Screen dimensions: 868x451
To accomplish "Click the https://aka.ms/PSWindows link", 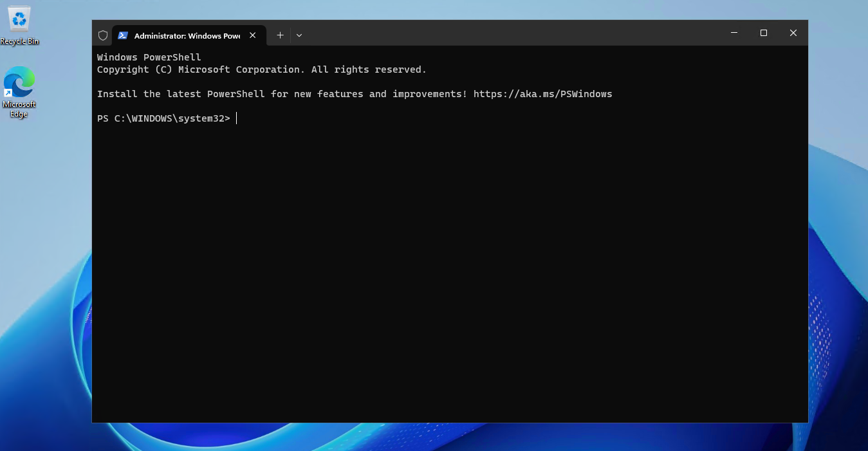I will [x=542, y=94].
